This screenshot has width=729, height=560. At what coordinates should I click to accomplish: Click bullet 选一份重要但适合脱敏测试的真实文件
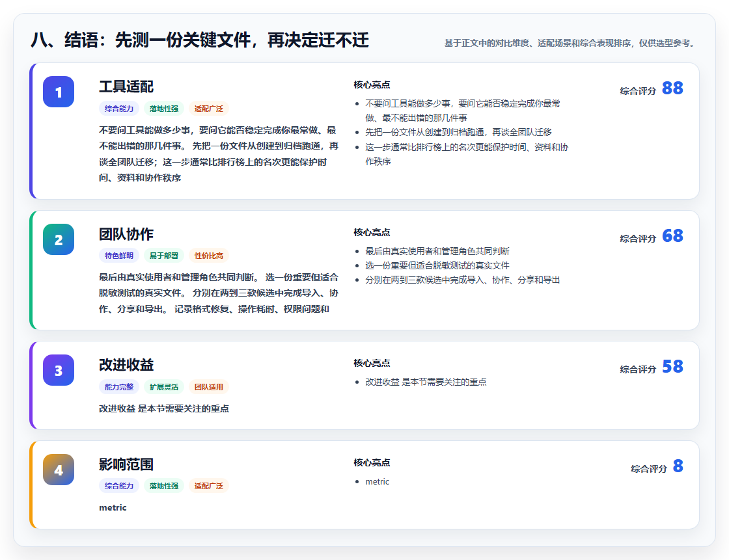pos(437,265)
